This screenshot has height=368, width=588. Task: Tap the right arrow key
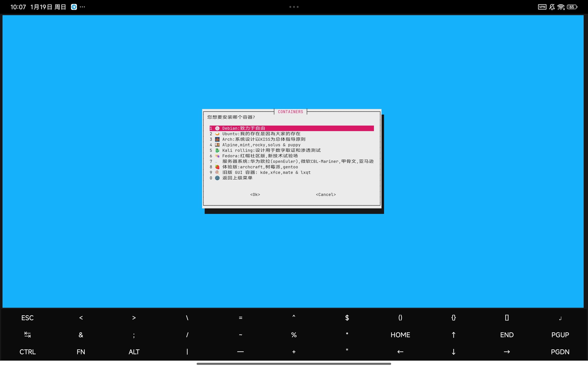507,352
